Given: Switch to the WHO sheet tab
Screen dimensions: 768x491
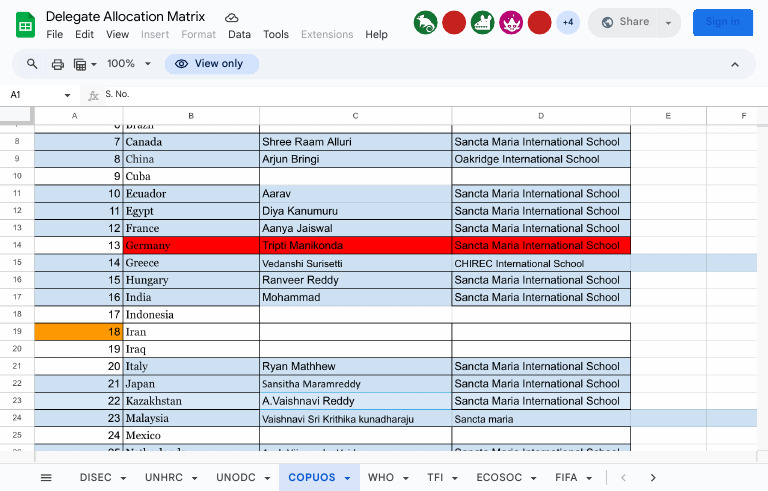Looking at the screenshot, I should (x=381, y=477).
